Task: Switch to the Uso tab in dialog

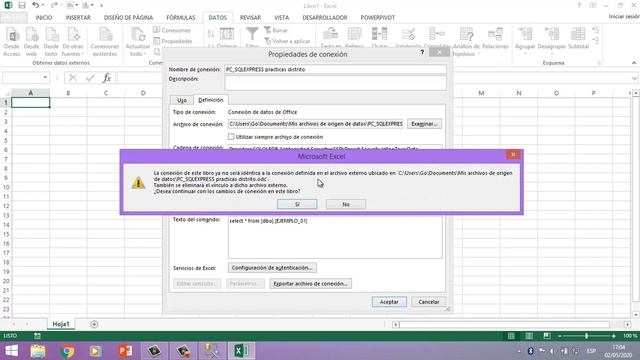Action: pyautogui.click(x=182, y=100)
